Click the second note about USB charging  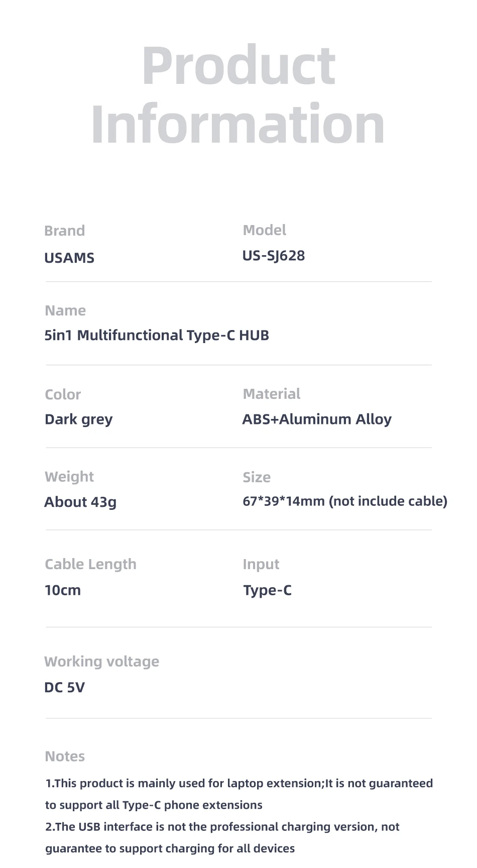click(x=222, y=837)
